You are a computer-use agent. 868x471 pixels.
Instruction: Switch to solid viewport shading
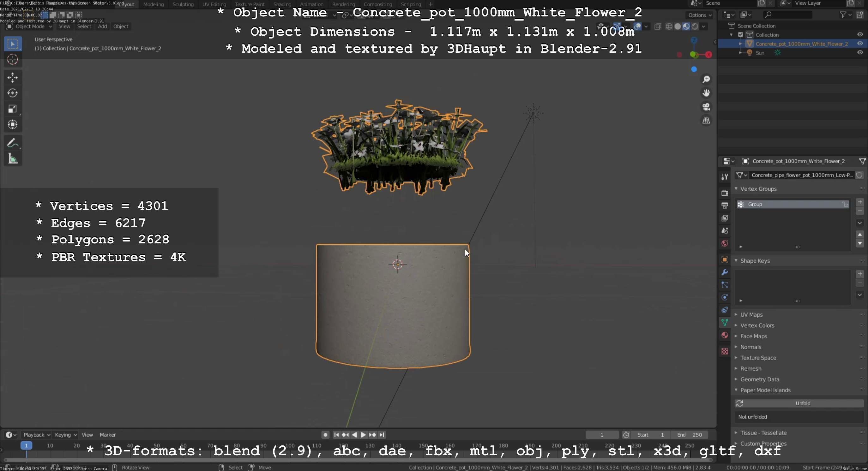coord(678,26)
